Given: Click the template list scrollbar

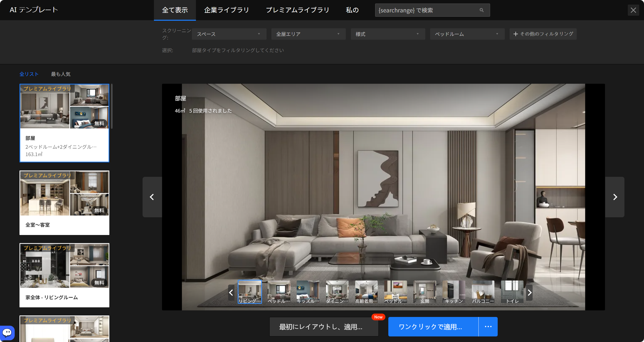Looking at the screenshot, I should [x=112, y=106].
